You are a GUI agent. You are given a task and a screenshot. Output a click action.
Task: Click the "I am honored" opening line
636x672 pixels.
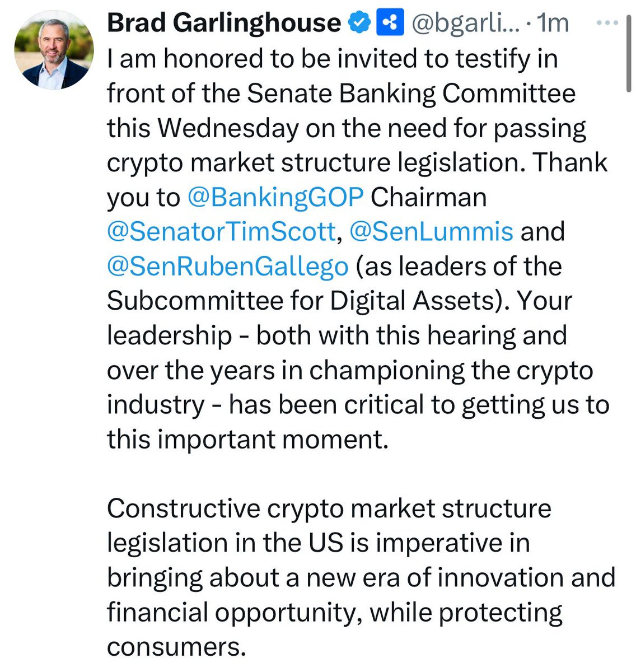168,58
